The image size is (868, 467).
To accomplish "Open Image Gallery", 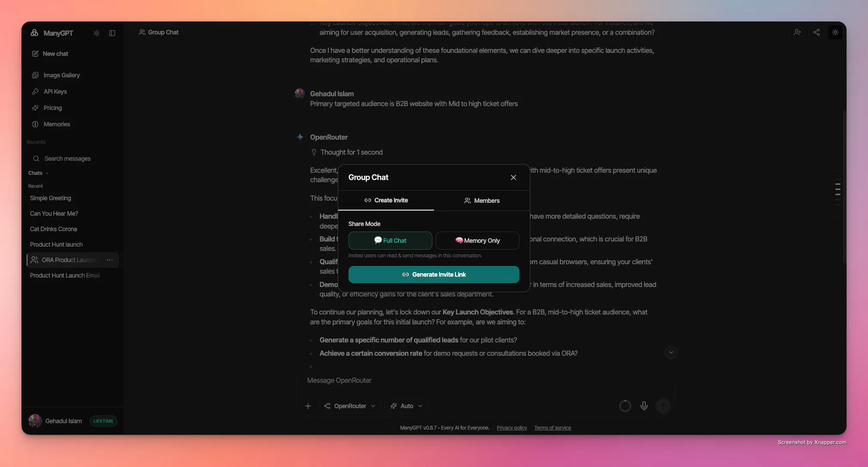I will click(x=56, y=75).
